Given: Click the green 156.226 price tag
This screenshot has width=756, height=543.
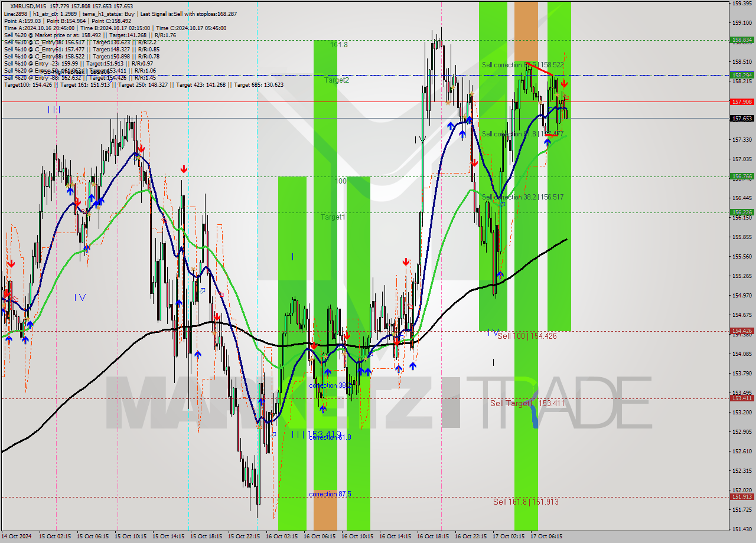Looking at the screenshot, I should point(742,212).
